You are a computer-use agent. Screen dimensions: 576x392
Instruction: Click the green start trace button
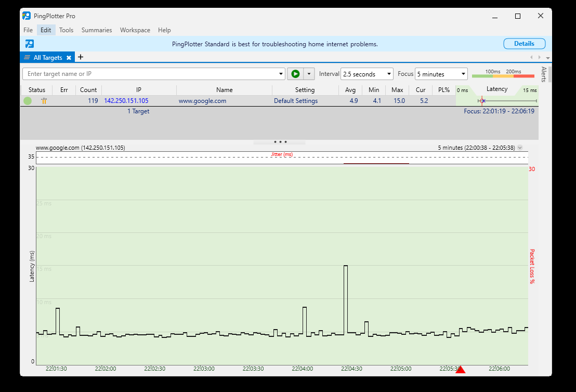[x=295, y=74]
